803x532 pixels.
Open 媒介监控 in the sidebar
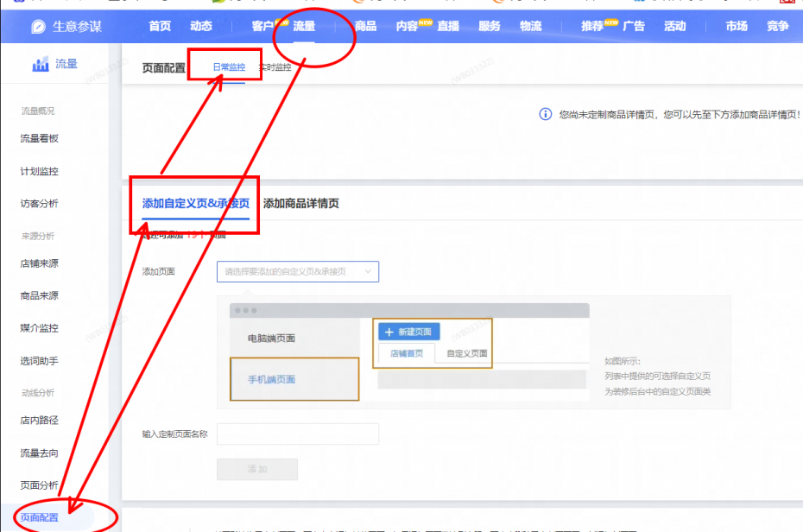point(40,328)
